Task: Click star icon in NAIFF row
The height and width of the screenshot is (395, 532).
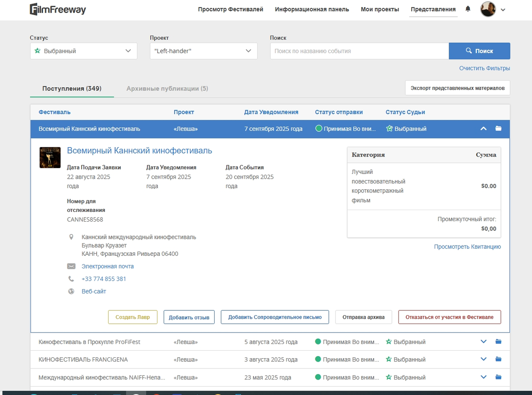Action: tap(389, 377)
